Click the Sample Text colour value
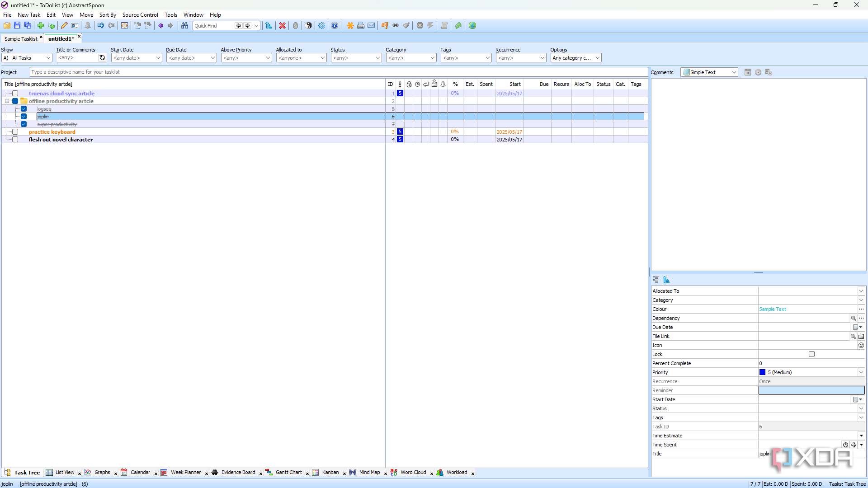Image resolution: width=868 pixels, height=488 pixels. click(x=773, y=309)
